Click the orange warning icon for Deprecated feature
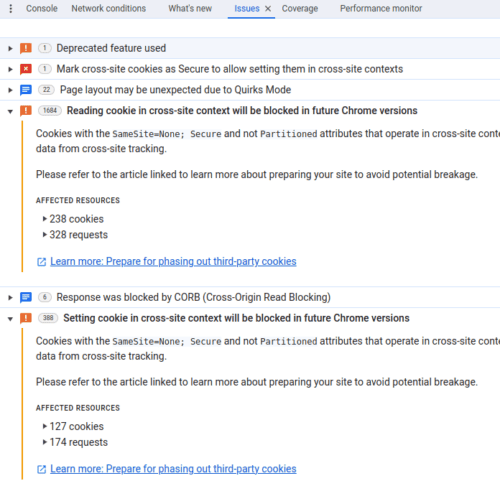 tap(26, 48)
